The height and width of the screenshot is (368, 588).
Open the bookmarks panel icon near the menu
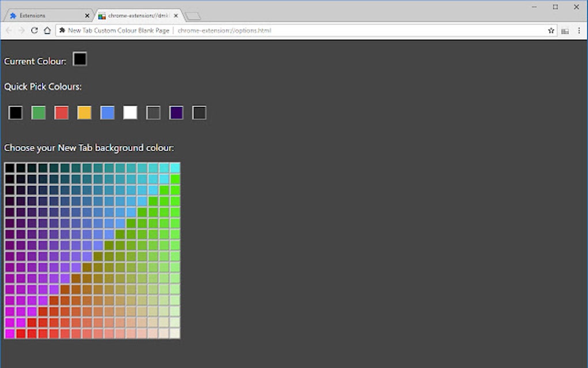pos(566,30)
